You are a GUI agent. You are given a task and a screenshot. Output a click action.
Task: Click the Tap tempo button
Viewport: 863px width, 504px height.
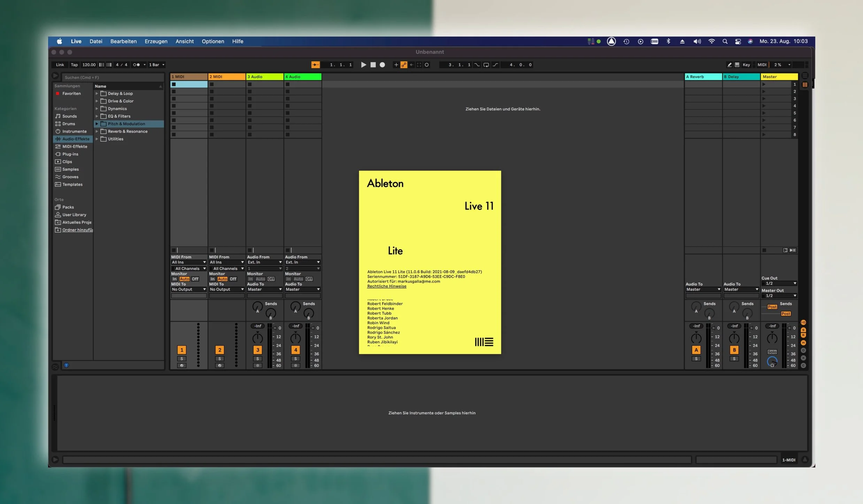74,65
